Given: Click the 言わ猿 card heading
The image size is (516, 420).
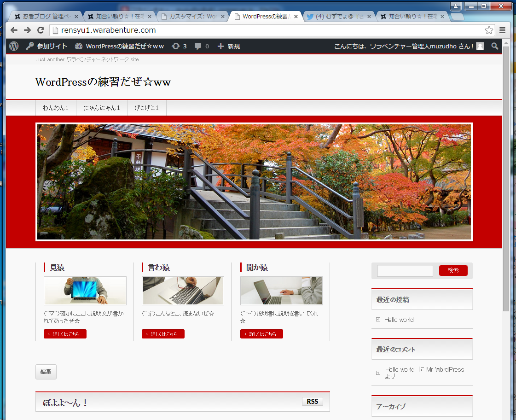Looking at the screenshot, I should click(x=159, y=268).
